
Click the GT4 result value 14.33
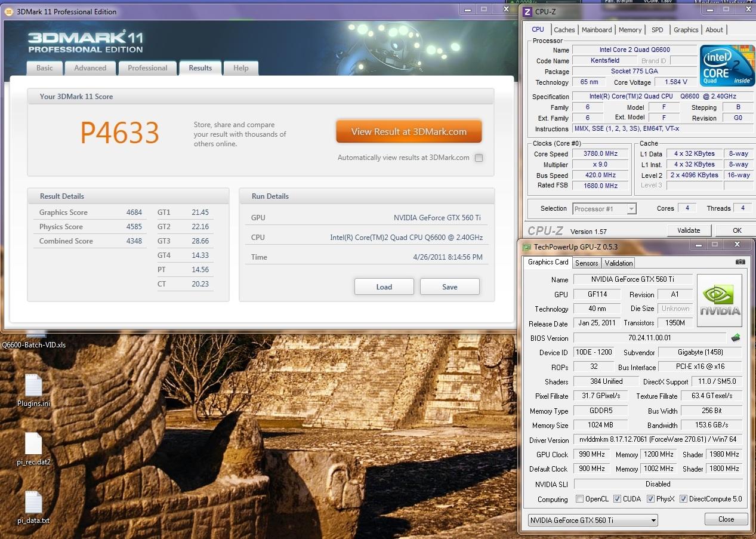click(x=200, y=255)
